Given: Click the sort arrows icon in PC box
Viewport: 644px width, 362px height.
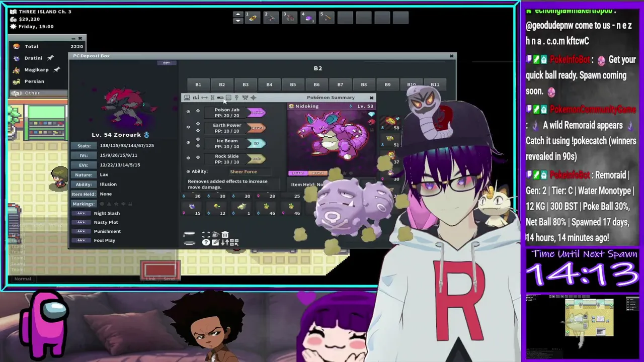Looking at the screenshot, I should point(225,242).
